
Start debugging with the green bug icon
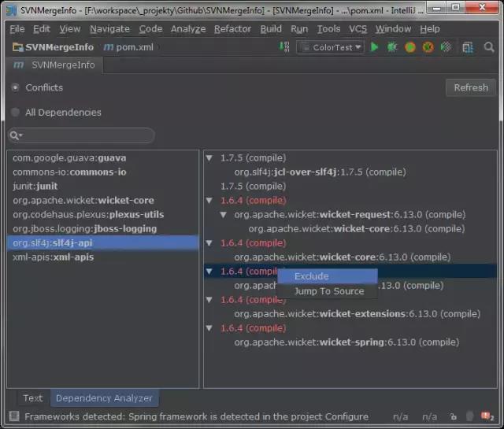pyautogui.click(x=392, y=47)
